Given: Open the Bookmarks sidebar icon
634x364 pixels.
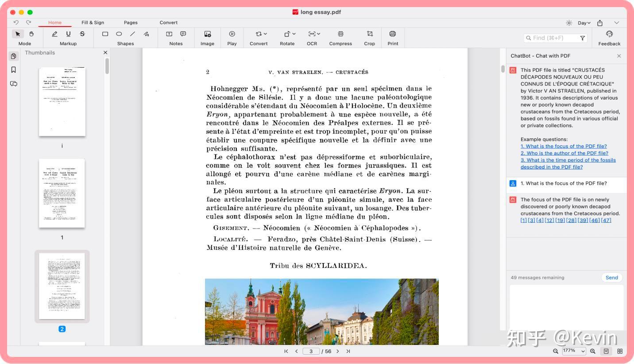Looking at the screenshot, I should [13, 70].
